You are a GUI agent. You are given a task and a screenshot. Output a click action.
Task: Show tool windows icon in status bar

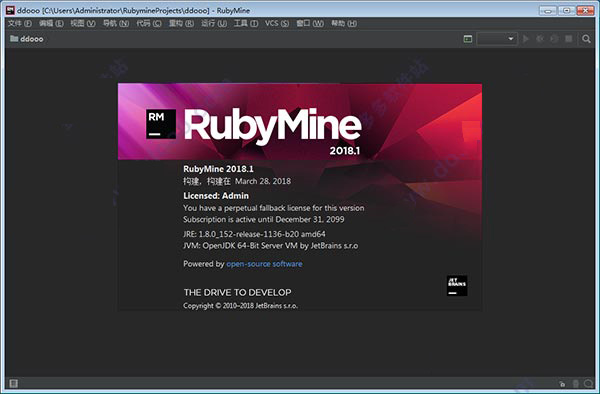13,383
